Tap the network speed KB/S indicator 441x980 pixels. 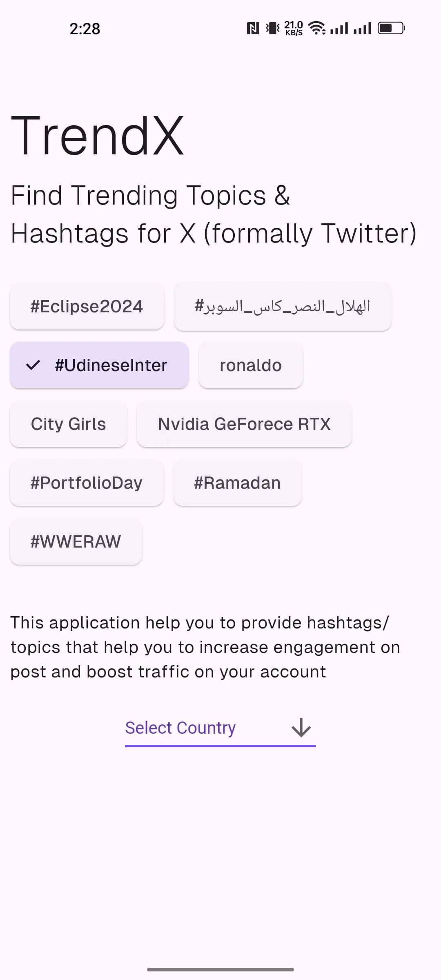point(294,28)
